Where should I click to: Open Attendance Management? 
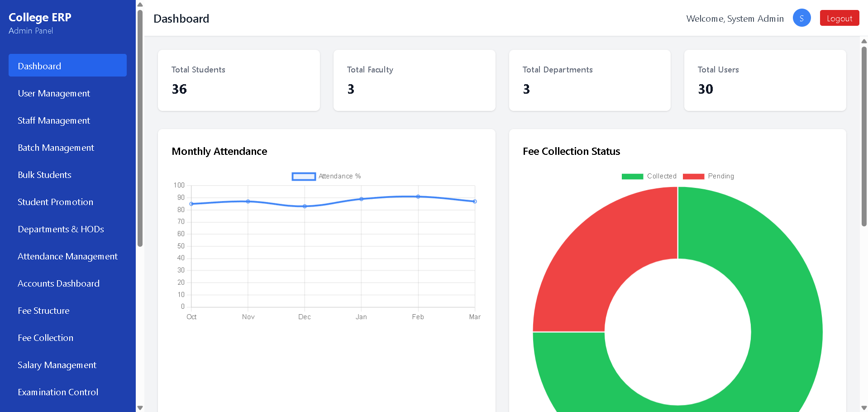(67, 256)
